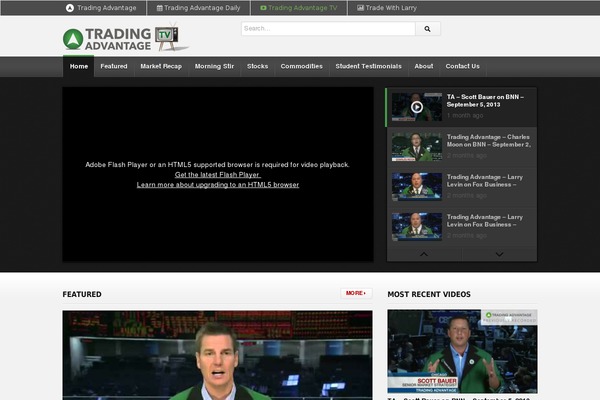Click Get the latest Flash Player link

point(218,175)
